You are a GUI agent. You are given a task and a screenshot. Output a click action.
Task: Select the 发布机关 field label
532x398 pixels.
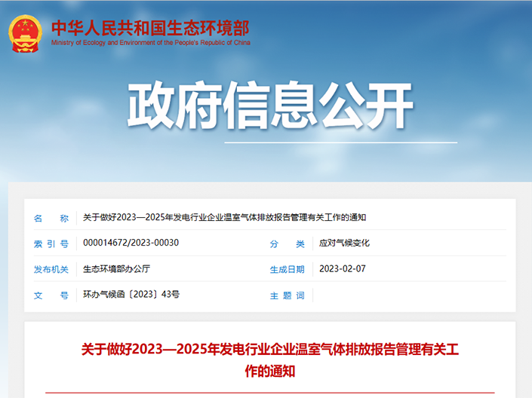pos(51,269)
